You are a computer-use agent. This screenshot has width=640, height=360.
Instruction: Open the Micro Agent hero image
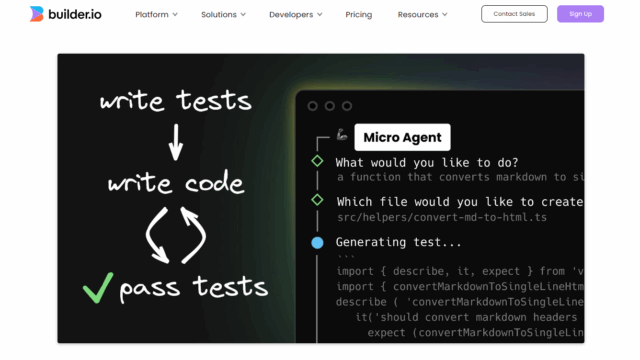(x=321, y=198)
